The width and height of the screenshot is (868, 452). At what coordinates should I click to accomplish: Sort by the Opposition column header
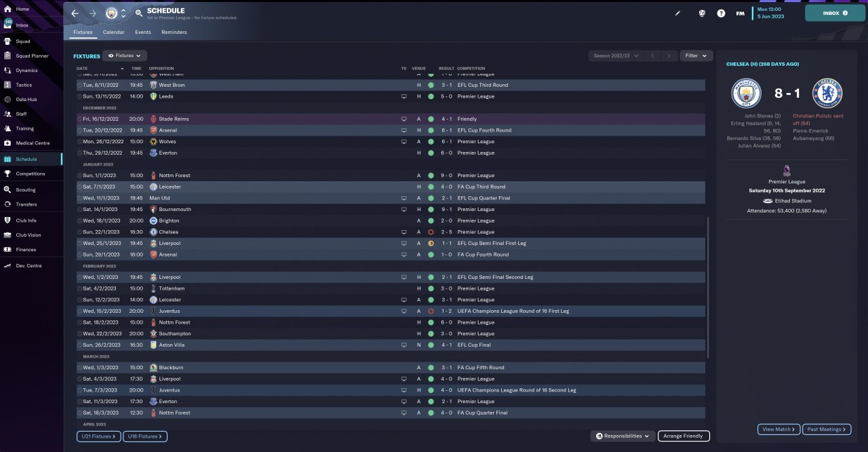(x=161, y=69)
